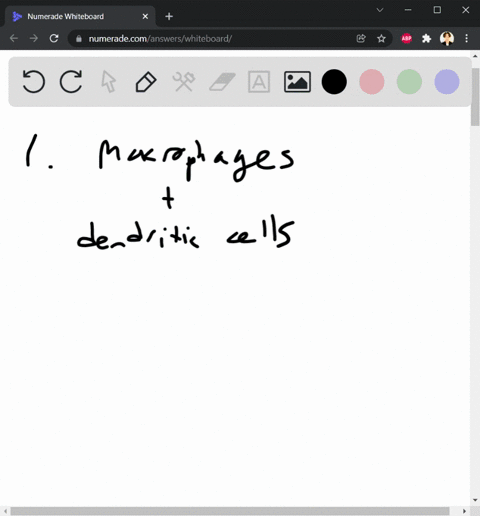Click the horizontal scrollbar thumb
The height and width of the screenshot is (516, 480).
pyautogui.click(x=230, y=511)
